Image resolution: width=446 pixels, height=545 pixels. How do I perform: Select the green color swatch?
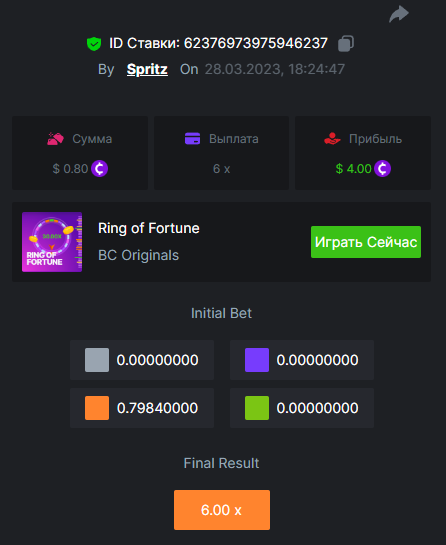pyautogui.click(x=257, y=408)
